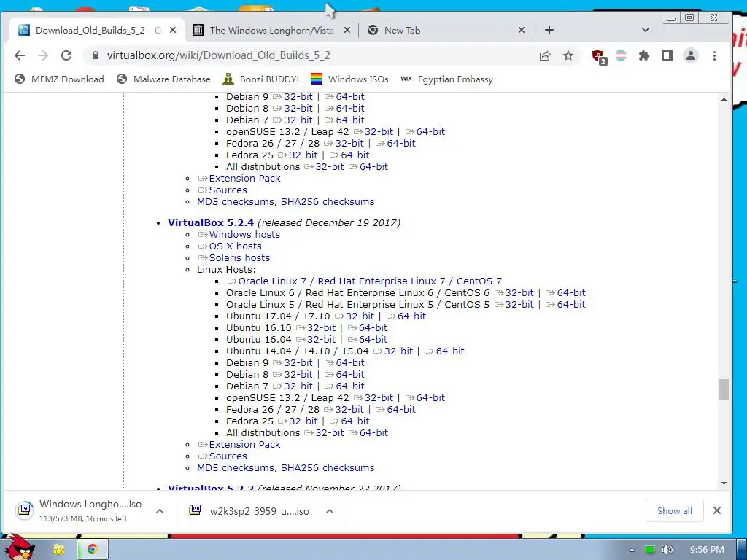Close the downloads bar
The image size is (747, 560).
tap(717, 510)
